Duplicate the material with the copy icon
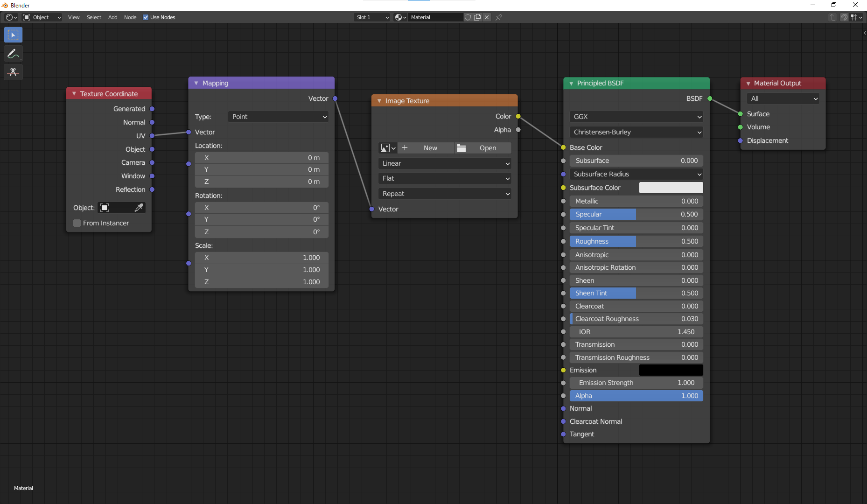The width and height of the screenshot is (867, 504). coord(477,17)
